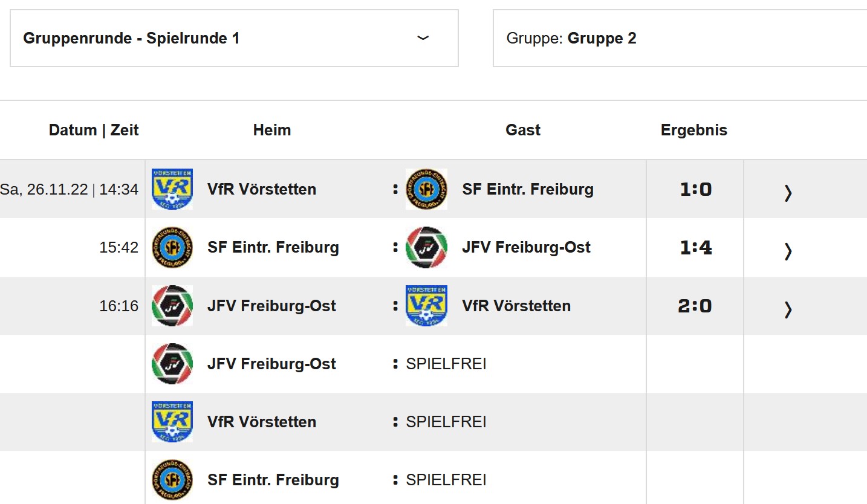Click JFV Freiburg-Ost crest in its SPIELFREI row
This screenshot has height=504, width=867.
pos(172,364)
